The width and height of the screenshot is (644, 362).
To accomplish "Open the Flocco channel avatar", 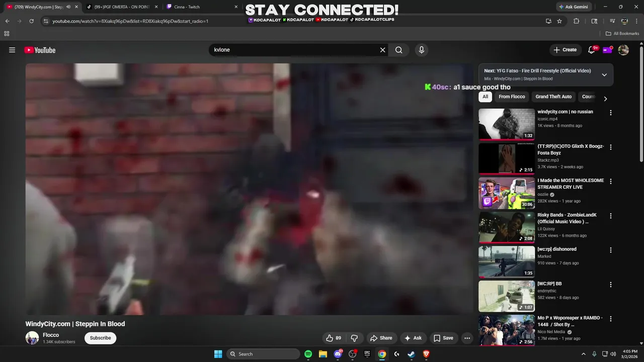I will click(32, 338).
